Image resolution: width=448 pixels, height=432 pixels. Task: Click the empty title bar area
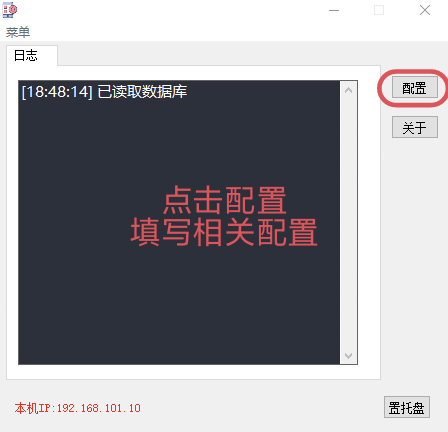coord(167,10)
